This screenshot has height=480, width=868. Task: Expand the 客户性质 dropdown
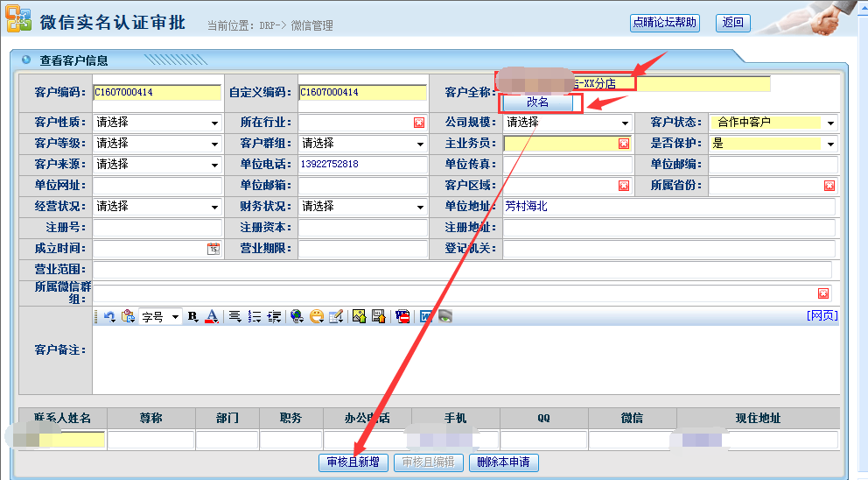pos(214,123)
